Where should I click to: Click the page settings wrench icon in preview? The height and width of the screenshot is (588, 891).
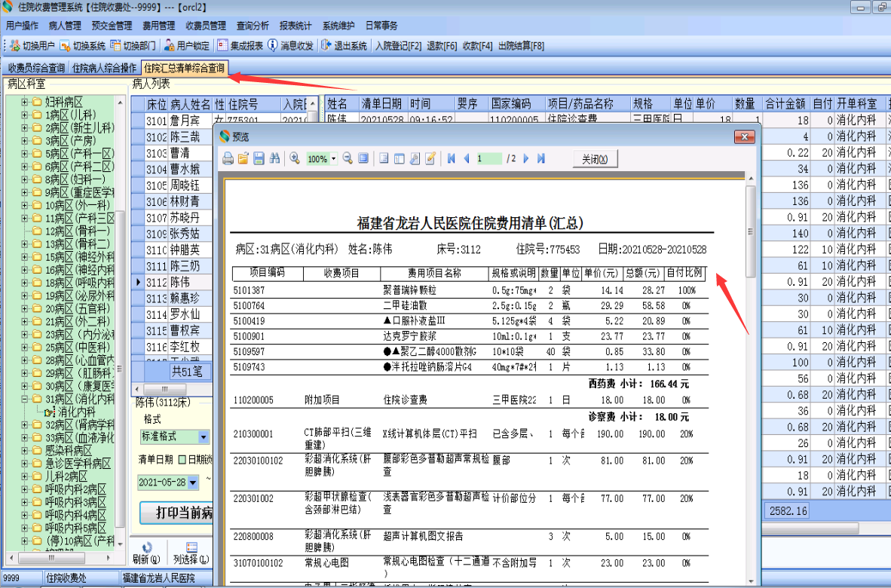415,158
